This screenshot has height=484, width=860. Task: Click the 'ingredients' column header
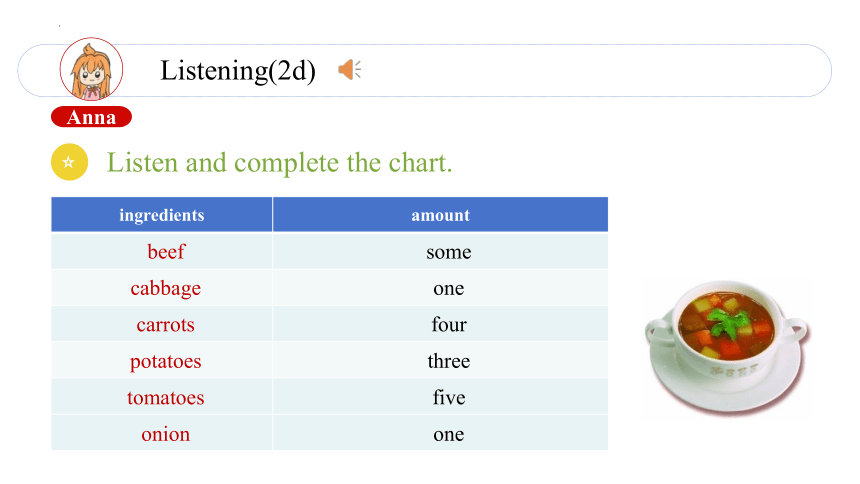click(162, 215)
